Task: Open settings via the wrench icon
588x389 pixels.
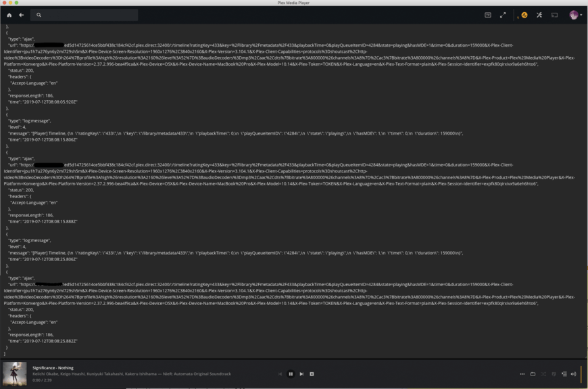Action: click(x=539, y=15)
